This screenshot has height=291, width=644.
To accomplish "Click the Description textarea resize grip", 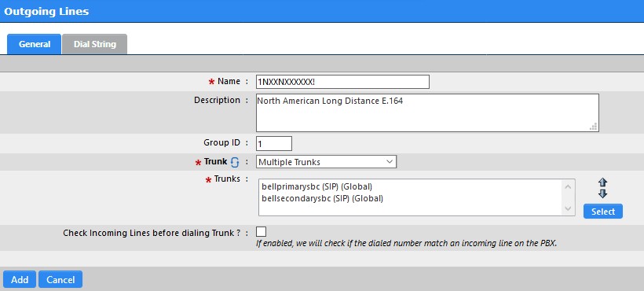I will pos(594,127).
